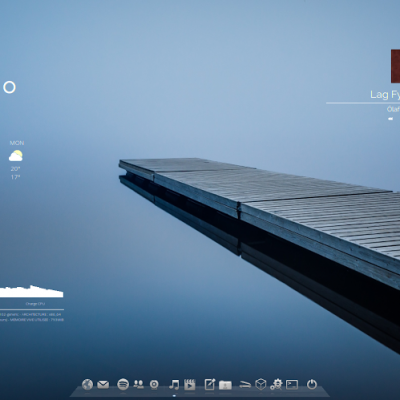The image size is (400, 400).
Task: Click the track progress bar under title
Action: (x=363, y=103)
